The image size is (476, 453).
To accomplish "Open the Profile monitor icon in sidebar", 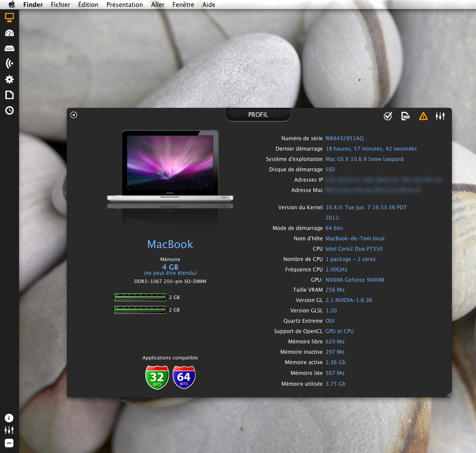I will click(9, 18).
